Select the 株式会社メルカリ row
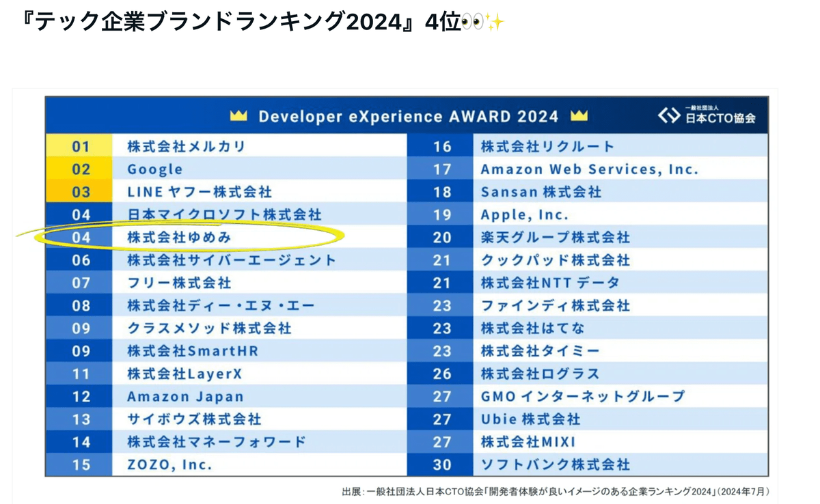820x504 pixels. coord(186,146)
